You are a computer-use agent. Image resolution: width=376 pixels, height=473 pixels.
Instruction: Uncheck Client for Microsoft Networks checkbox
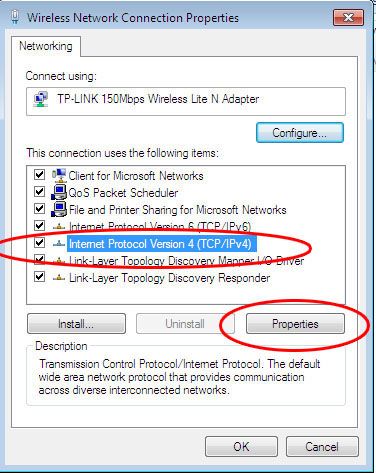pyautogui.click(x=39, y=174)
